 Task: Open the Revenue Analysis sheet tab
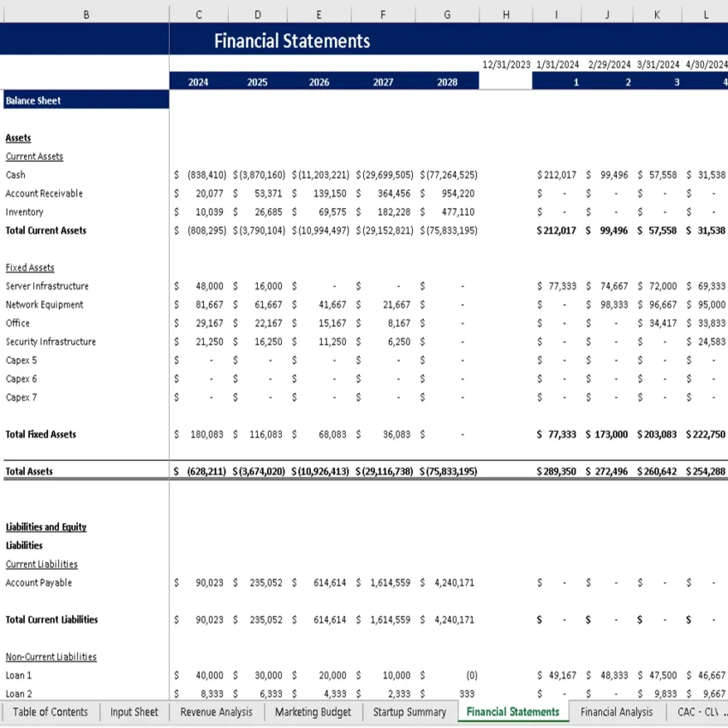(x=217, y=712)
